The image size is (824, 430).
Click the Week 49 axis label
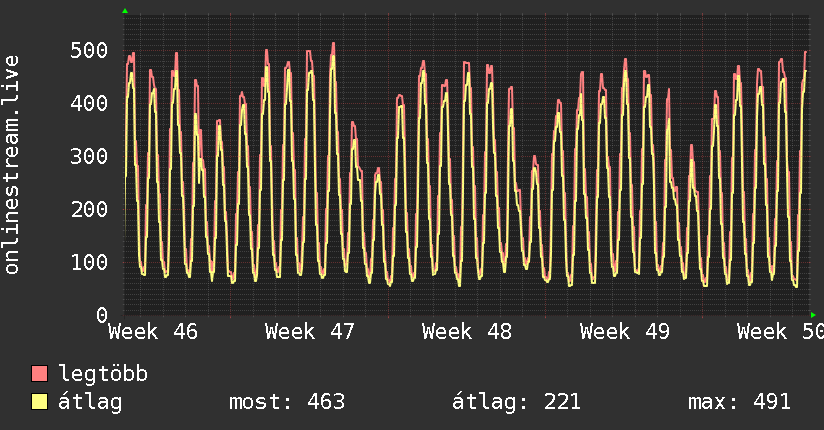point(625,332)
